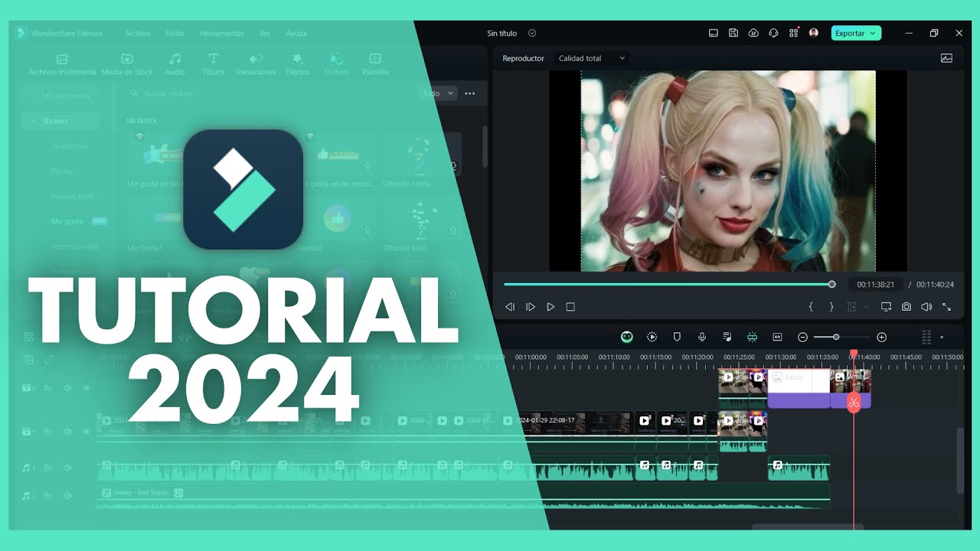Open the AI Copilot robot icon
Image resolution: width=980 pixels, height=551 pixels.
tap(627, 337)
